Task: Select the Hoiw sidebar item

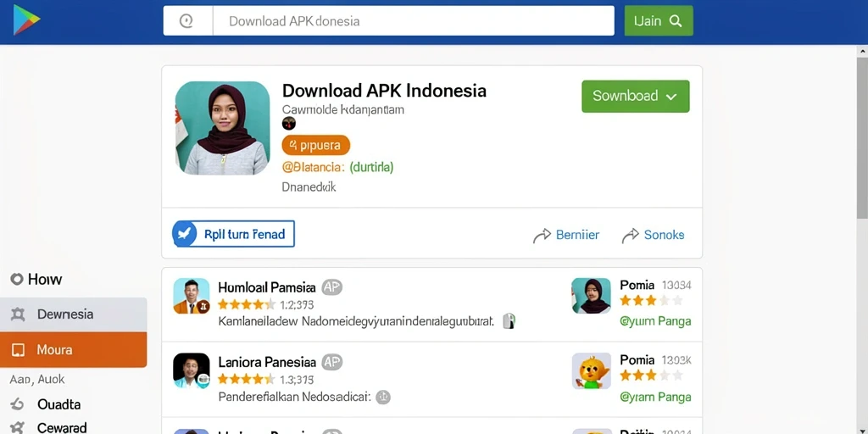Action: click(x=36, y=279)
